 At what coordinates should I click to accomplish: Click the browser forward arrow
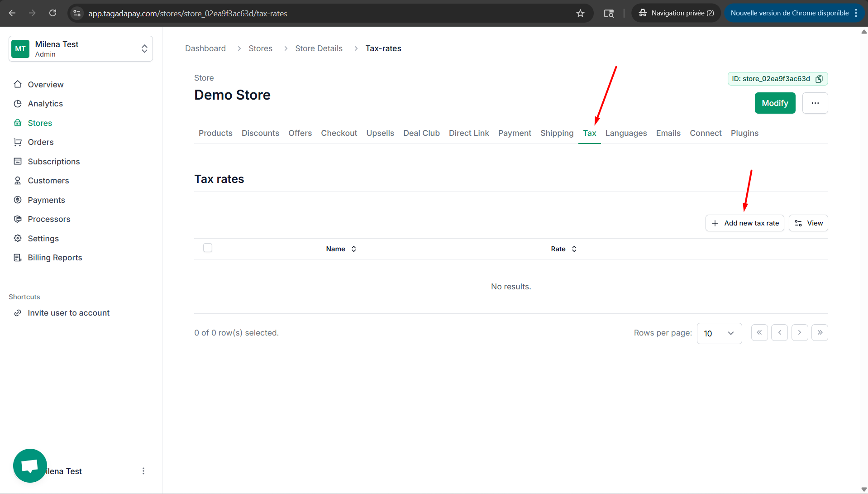pos(32,13)
